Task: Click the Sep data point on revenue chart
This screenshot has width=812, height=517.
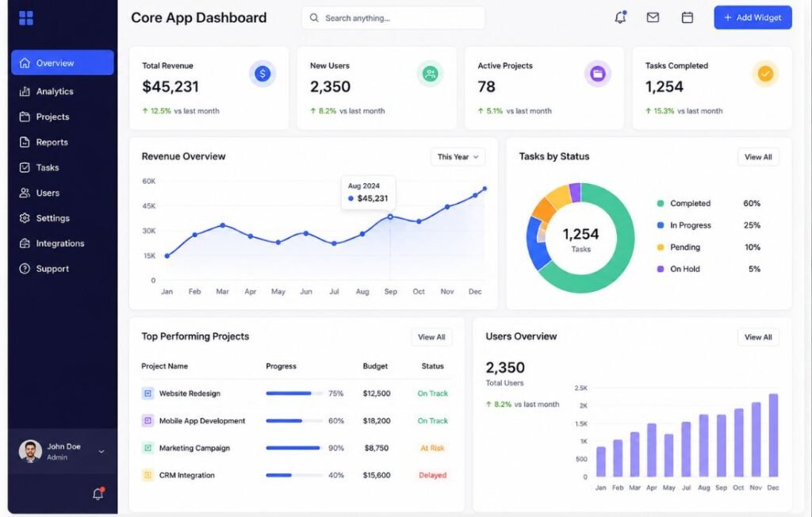Action: [390, 217]
